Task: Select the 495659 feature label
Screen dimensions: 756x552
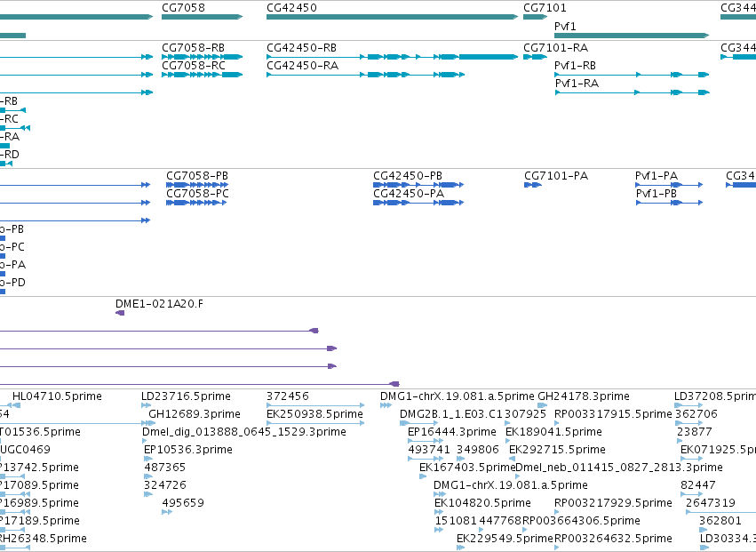Action: pyautogui.click(x=183, y=503)
